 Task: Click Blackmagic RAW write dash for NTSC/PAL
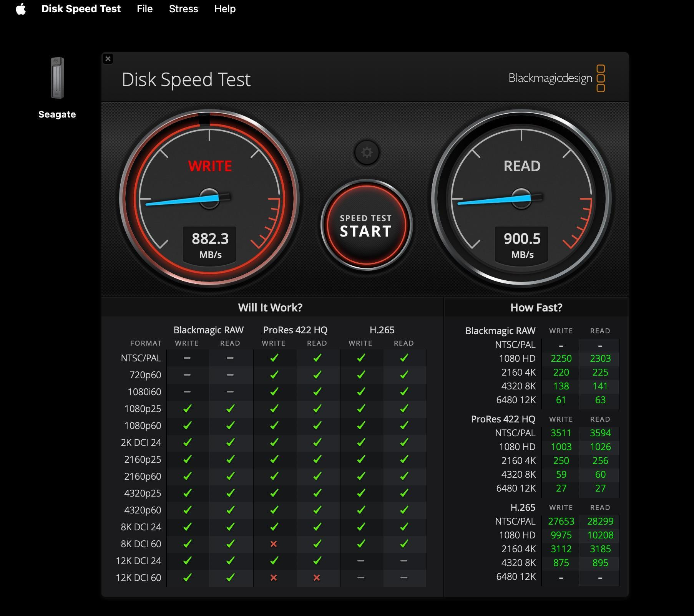coord(187,358)
